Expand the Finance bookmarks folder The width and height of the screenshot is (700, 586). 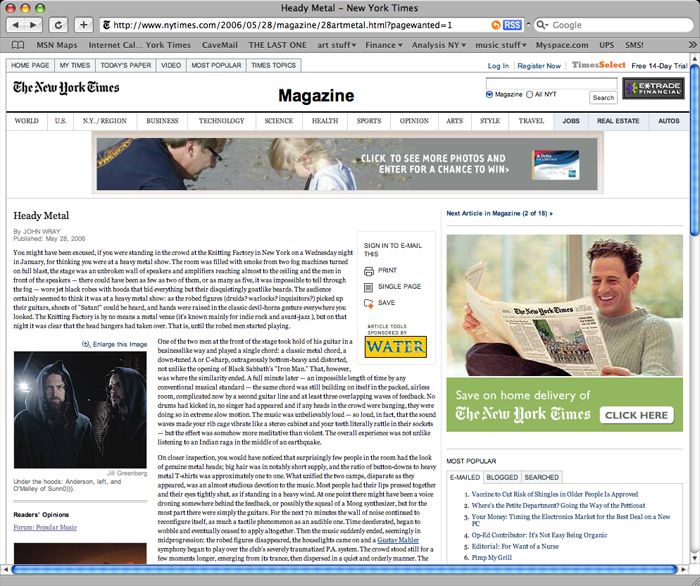[384, 45]
